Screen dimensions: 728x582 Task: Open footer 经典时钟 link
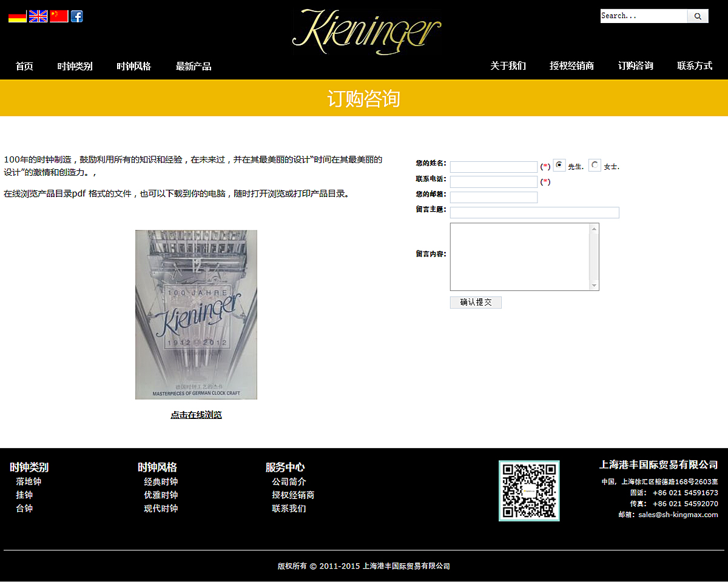point(161,481)
